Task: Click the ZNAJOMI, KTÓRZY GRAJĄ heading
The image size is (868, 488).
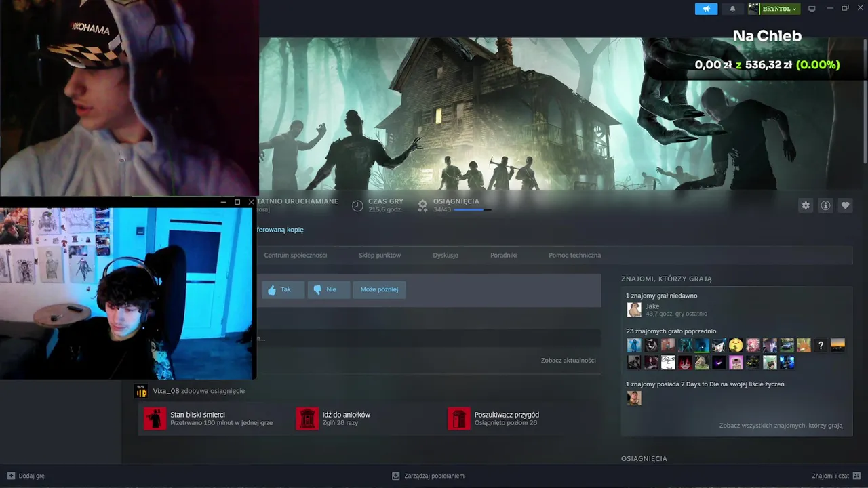Action: pos(667,279)
